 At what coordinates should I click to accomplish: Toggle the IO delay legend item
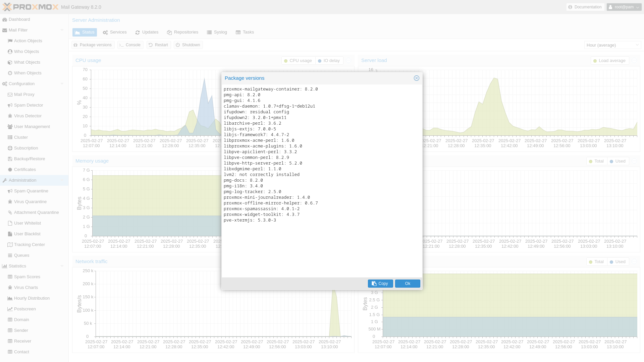pyautogui.click(x=329, y=61)
